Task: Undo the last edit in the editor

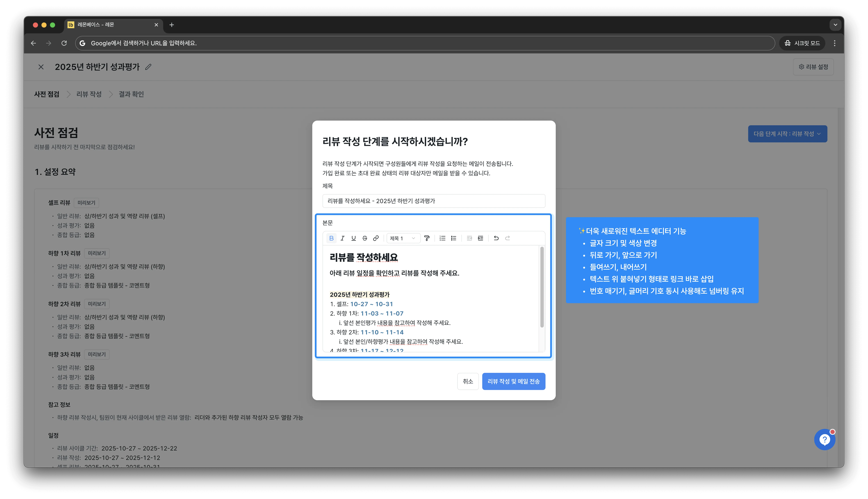Action: pos(496,238)
